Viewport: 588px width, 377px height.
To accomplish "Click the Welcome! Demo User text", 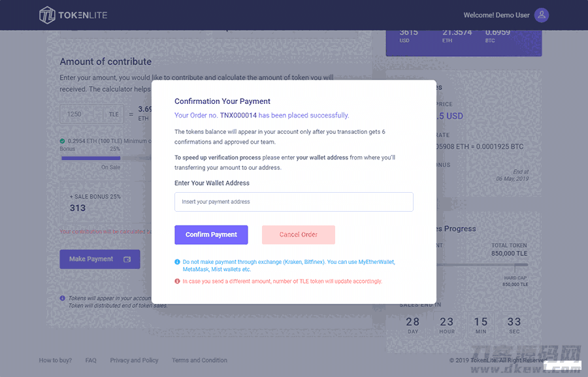I will tap(496, 15).
